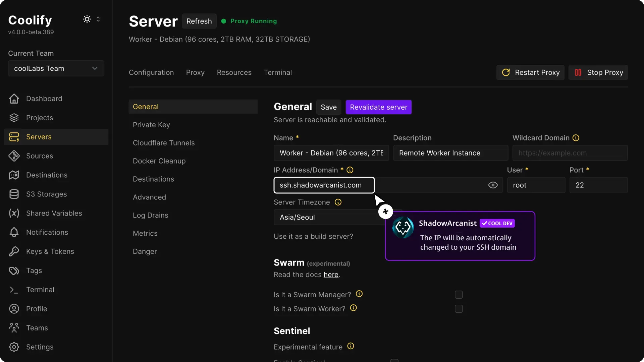Click the Notifications bell icon
644x362 pixels.
14,232
